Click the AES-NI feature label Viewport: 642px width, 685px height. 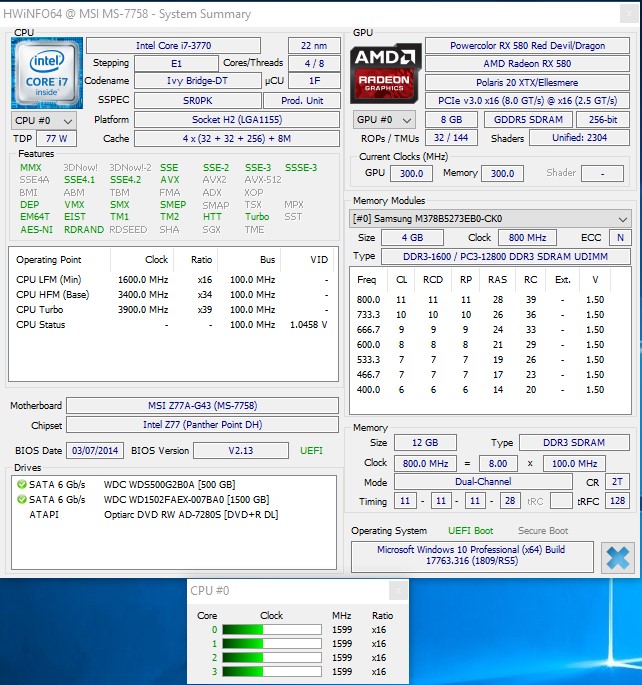click(x=36, y=229)
